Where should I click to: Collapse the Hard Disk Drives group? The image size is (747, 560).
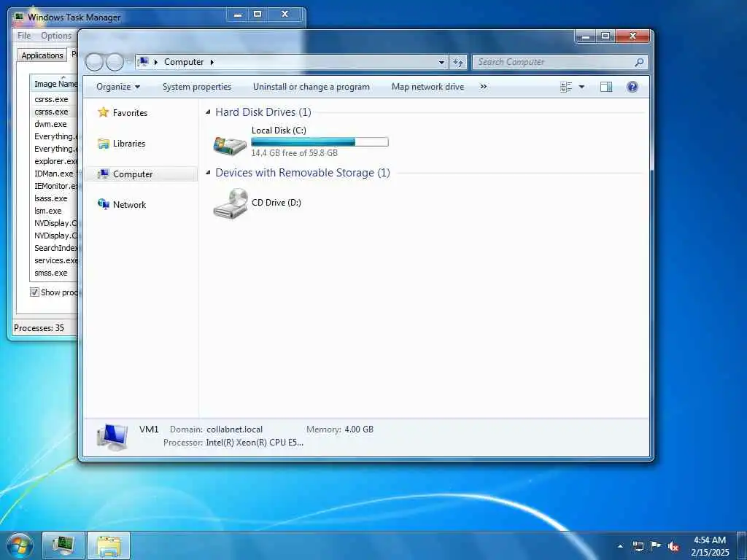[208, 112]
